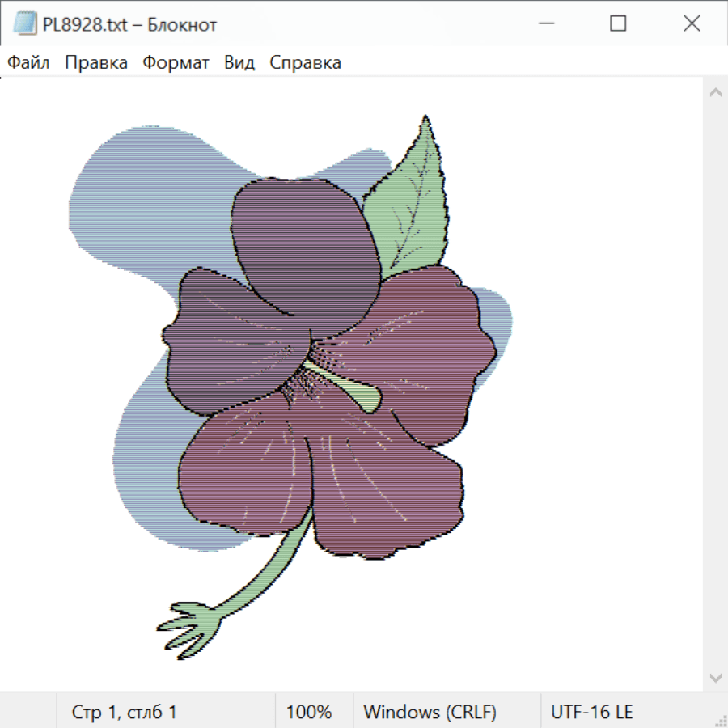Image resolution: width=728 pixels, height=728 pixels.
Task: Open the Вид menu
Action: coord(239,63)
